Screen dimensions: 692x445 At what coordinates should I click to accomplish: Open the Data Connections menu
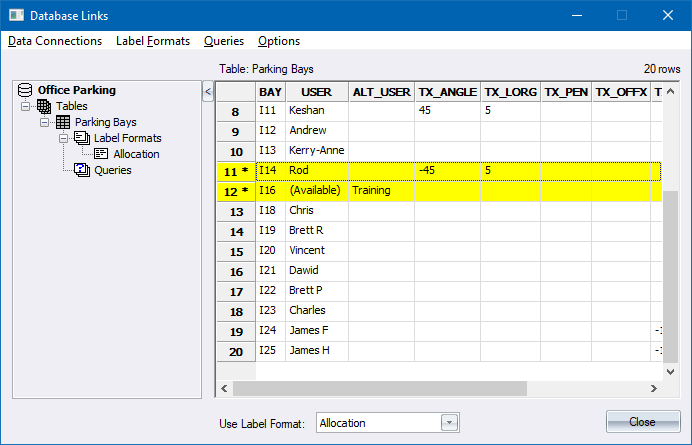(x=55, y=41)
